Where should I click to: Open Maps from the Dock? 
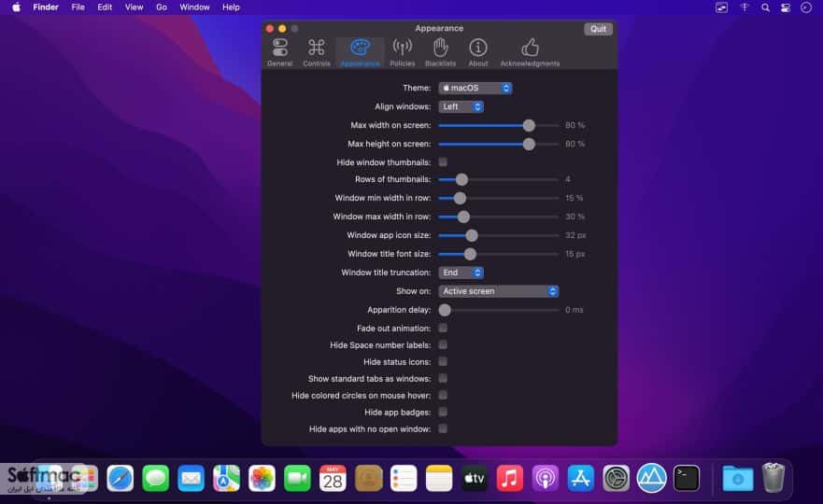pyautogui.click(x=226, y=478)
